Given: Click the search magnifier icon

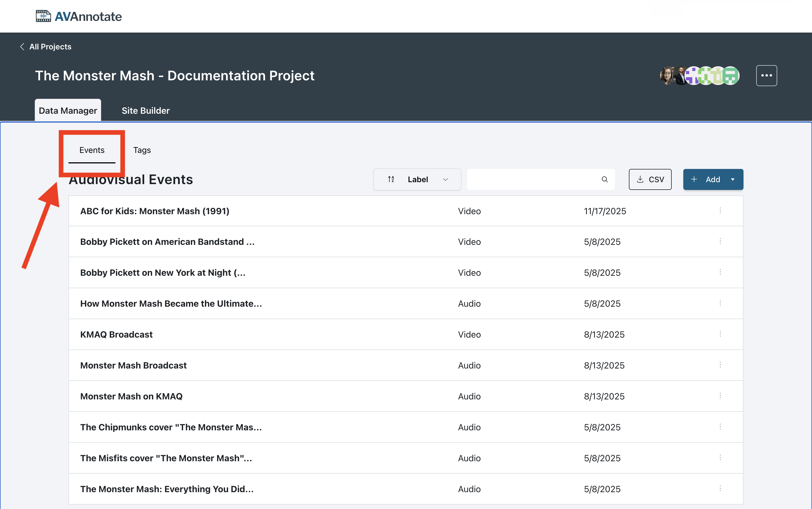Looking at the screenshot, I should [x=605, y=179].
